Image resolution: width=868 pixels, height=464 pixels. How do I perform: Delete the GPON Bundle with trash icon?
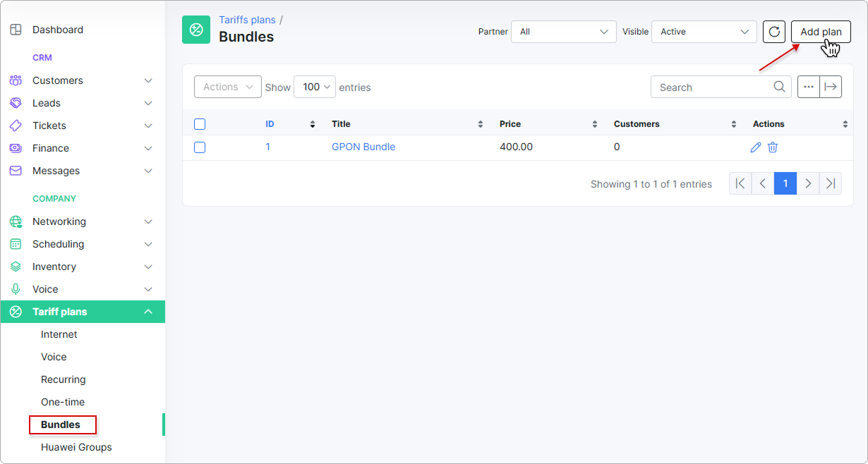[773, 147]
